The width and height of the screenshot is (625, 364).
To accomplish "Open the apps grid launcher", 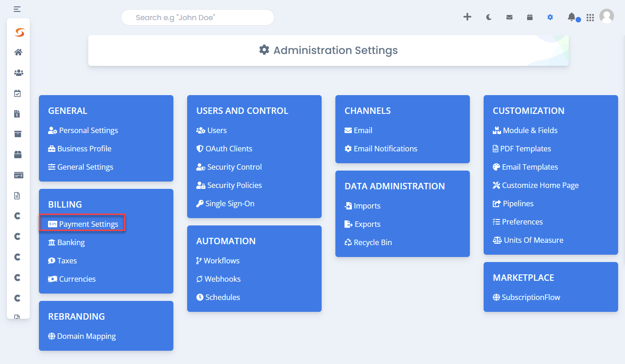I will (x=590, y=17).
